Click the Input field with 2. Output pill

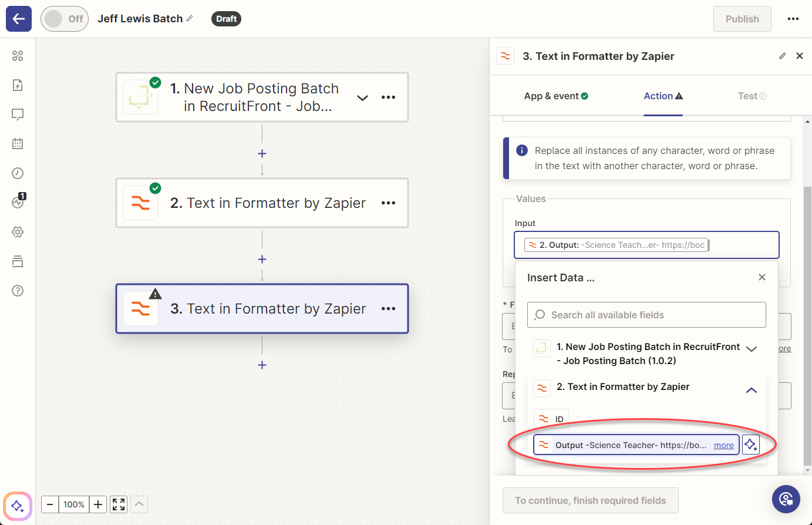(646, 245)
